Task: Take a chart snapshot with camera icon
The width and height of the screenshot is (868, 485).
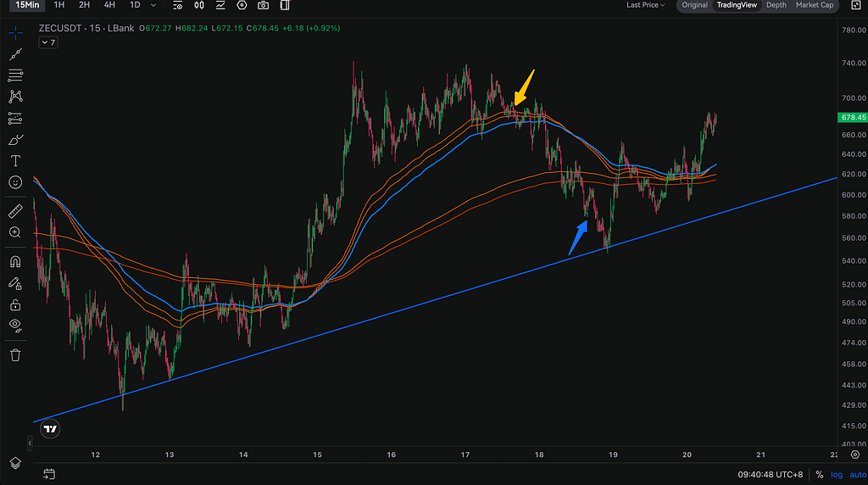Action: (x=264, y=5)
